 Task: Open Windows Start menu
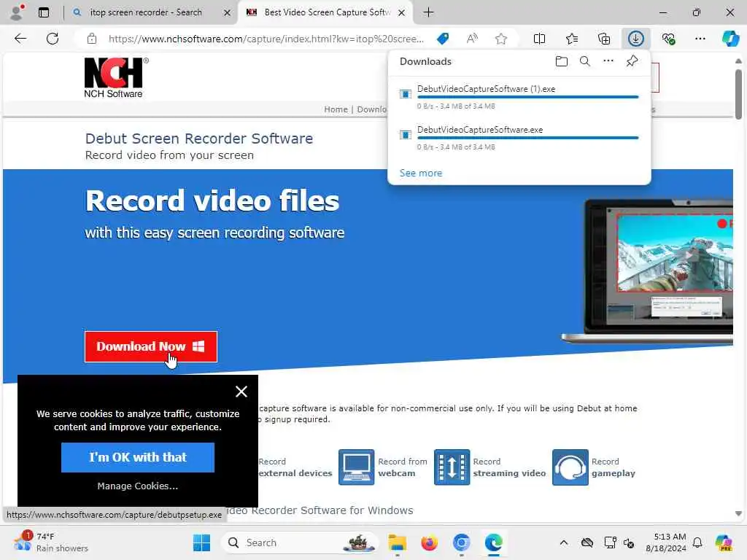click(201, 542)
